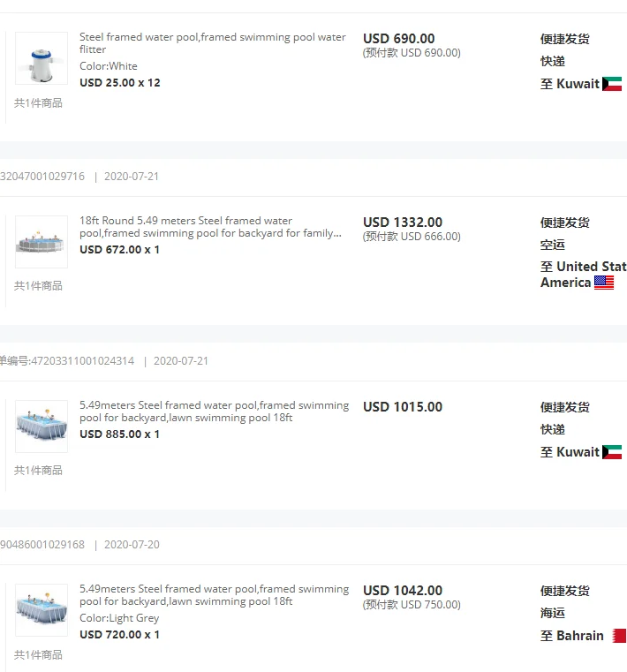Click the Kuwait flag beside the USD 1015.00 order
The width and height of the screenshot is (627, 672).
612,452
